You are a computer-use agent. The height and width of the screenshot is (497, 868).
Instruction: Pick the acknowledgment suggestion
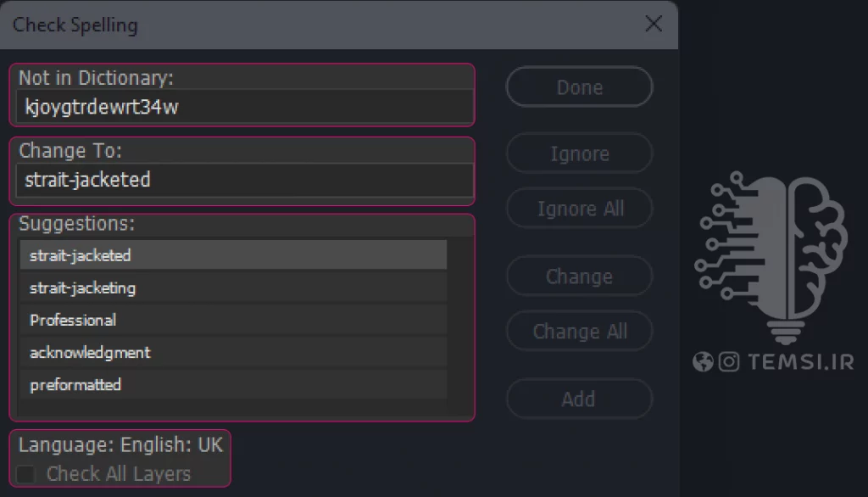pos(233,352)
